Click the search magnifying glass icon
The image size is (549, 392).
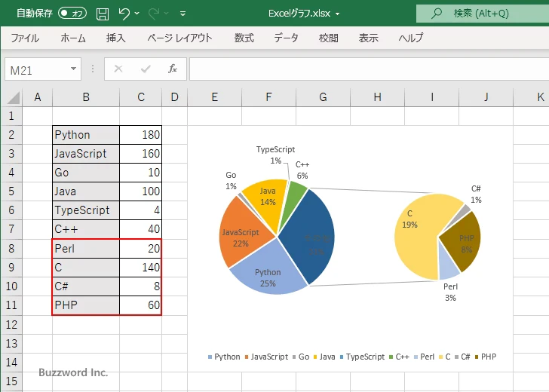[436, 14]
